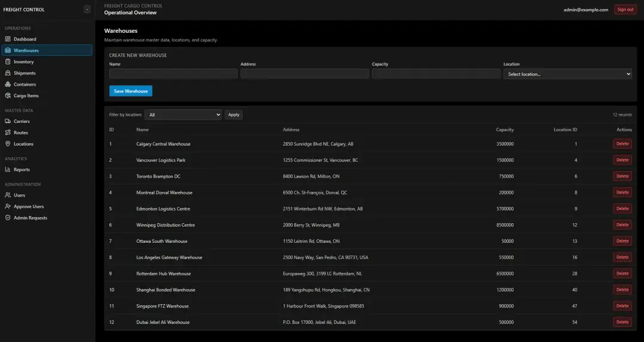Select the Locations pin icon
Image resolution: width=644 pixels, height=342 pixels.
point(8,144)
